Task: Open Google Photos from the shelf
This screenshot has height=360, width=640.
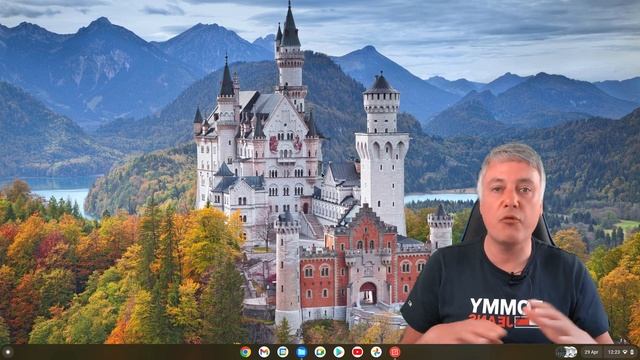Action: pyautogui.click(x=376, y=352)
